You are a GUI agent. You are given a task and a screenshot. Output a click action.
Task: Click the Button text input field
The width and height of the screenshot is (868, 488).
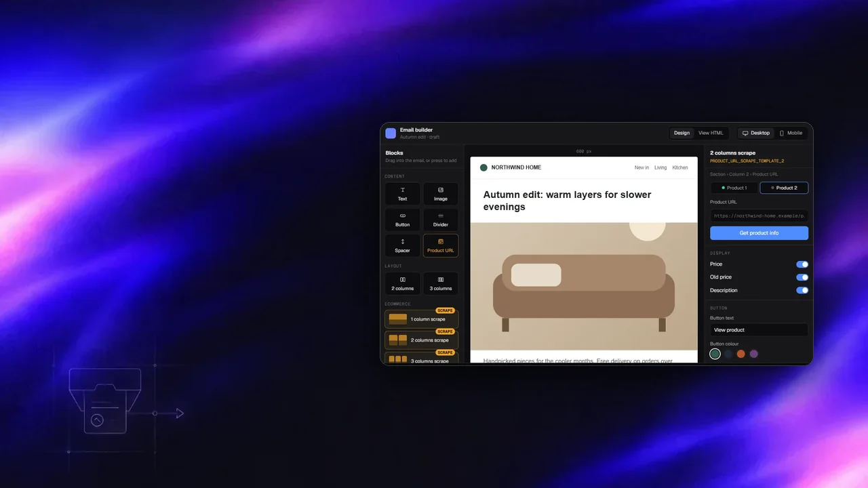point(759,330)
